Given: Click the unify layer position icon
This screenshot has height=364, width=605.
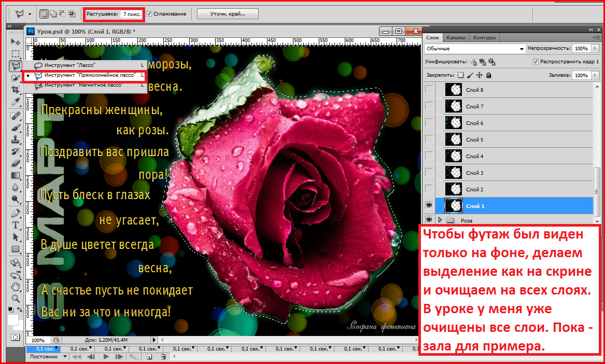Looking at the screenshot, I should pos(473,62).
